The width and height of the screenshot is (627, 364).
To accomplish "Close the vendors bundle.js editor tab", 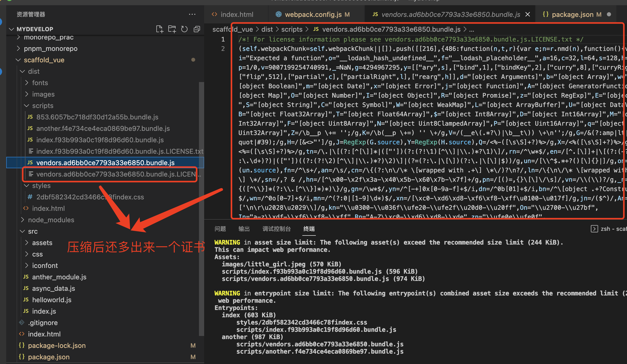I will (528, 15).
